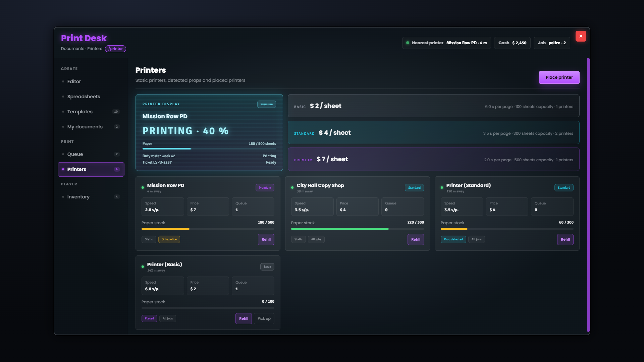Screen dimensions: 644x362
Task: Click the Print Desk title
Action: 84,38
